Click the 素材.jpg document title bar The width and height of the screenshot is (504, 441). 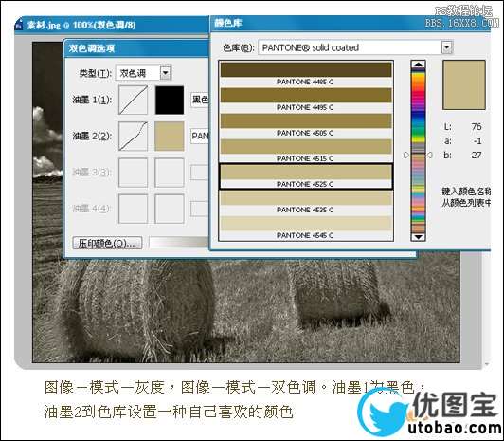[x=113, y=25]
